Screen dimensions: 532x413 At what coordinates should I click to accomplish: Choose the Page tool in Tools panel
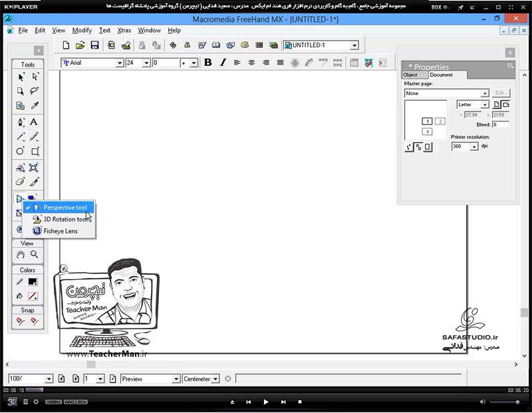21,91
